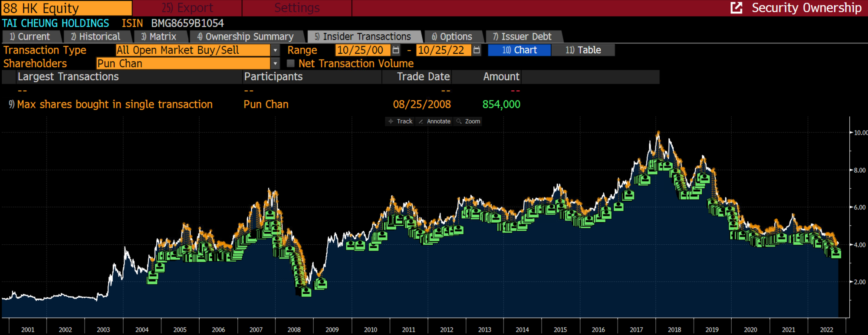The image size is (868, 335).
Task: Expand the Shareholders dropdown arrow
Action: tap(275, 63)
